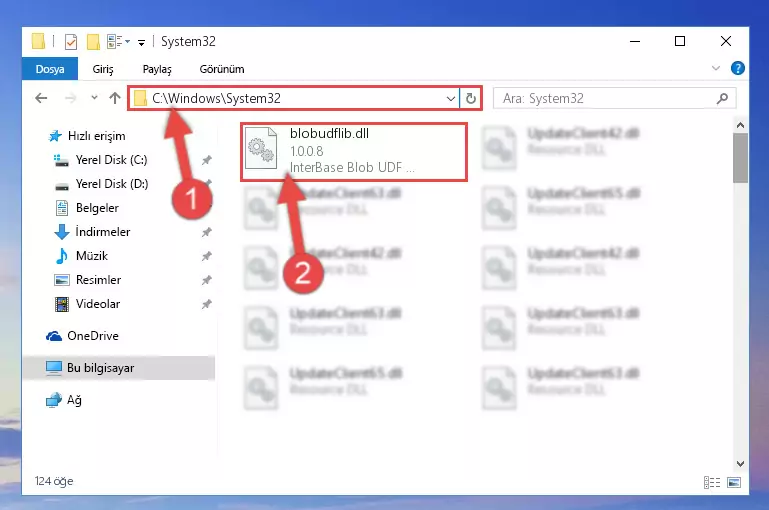Minimize the System32 window
769x510 pixels.
tap(635, 42)
